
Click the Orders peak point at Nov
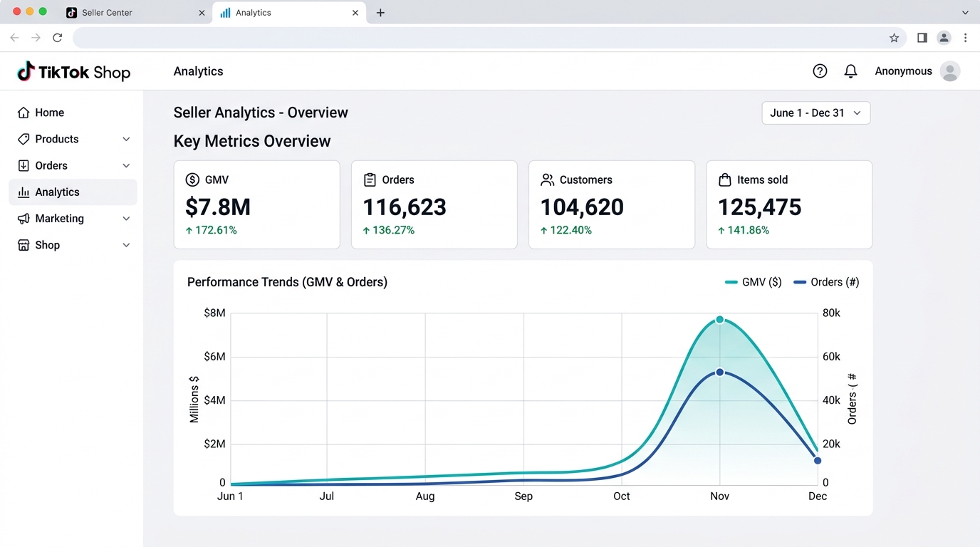720,373
